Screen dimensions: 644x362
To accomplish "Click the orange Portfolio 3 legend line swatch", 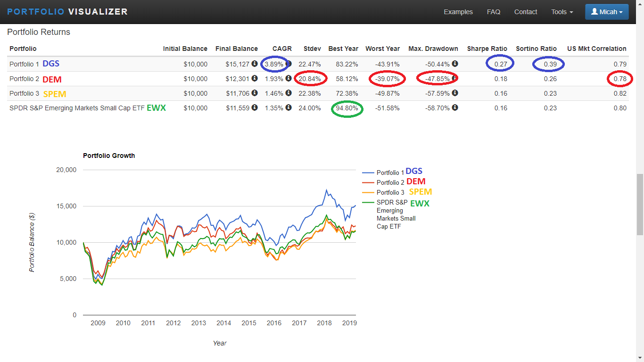I will pos(368,192).
